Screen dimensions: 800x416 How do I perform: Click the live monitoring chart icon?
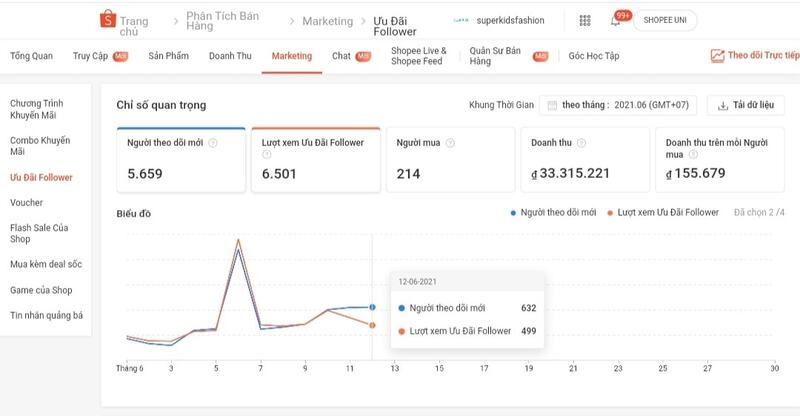tap(716, 56)
